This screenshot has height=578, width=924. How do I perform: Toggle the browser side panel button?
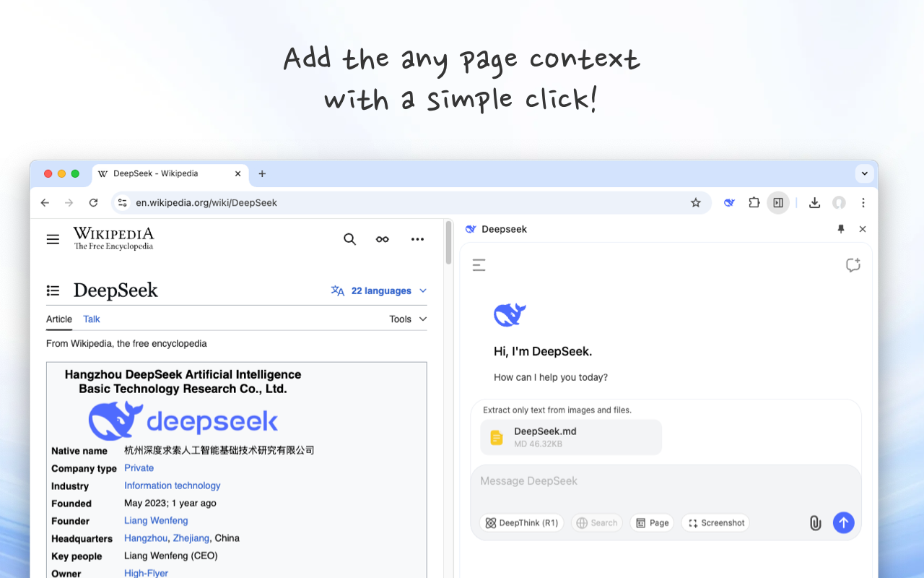[x=778, y=203]
